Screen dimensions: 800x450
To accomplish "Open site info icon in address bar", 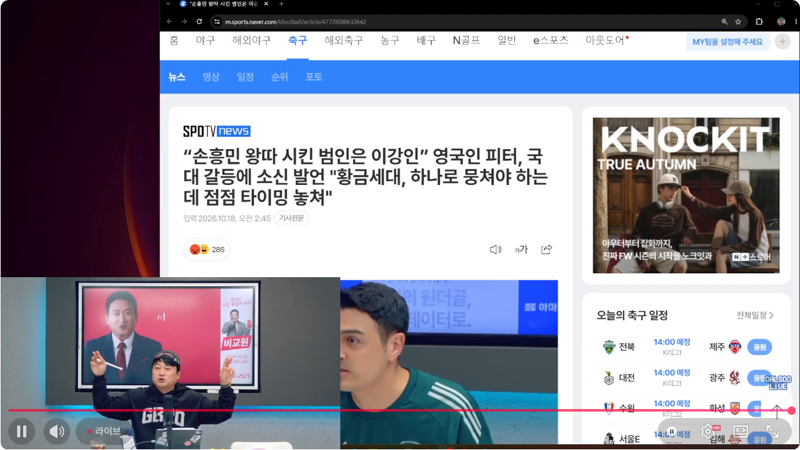I will [217, 21].
